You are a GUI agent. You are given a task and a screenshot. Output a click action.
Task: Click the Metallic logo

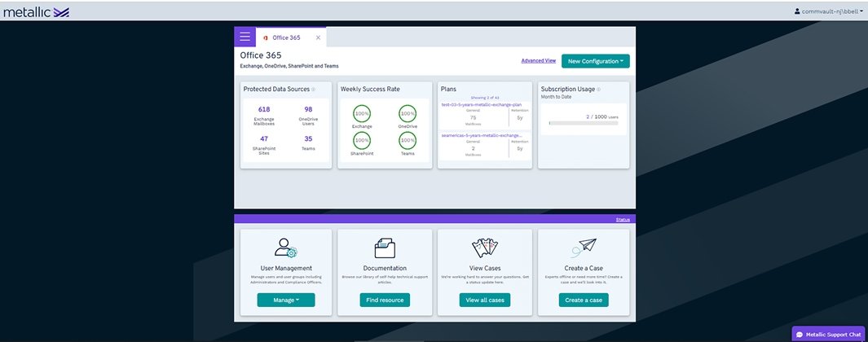click(x=36, y=11)
